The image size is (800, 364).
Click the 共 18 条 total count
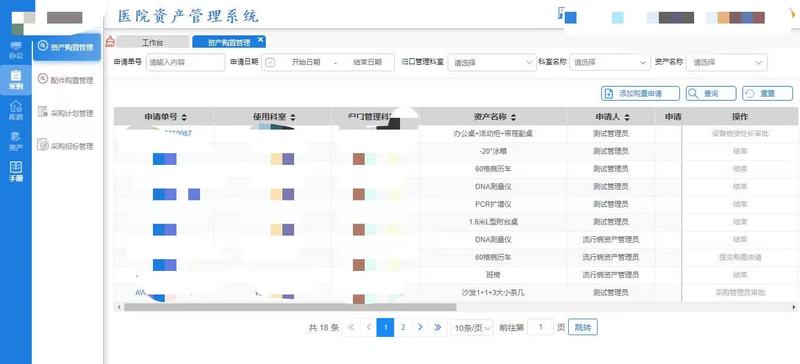click(x=323, y=328)
